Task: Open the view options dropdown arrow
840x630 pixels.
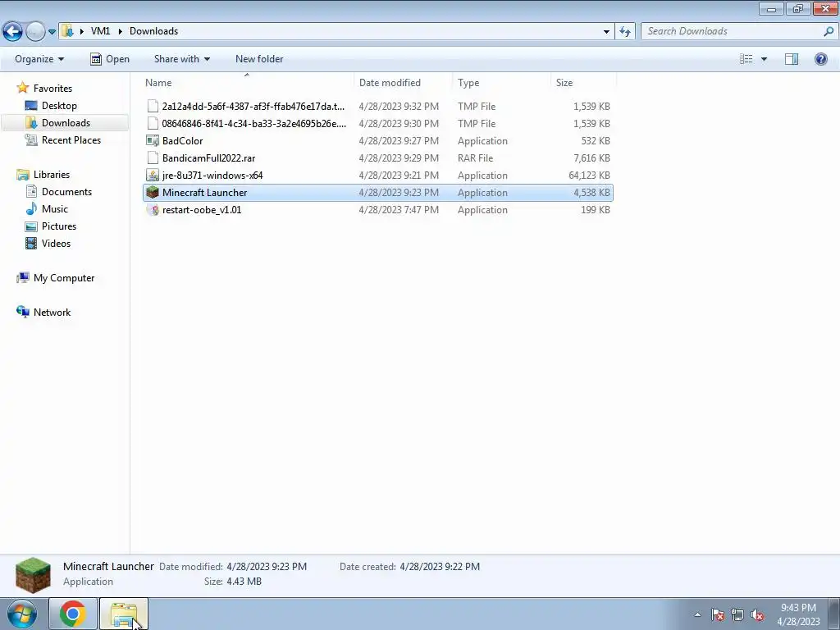Action: click(x=764, y=59)
